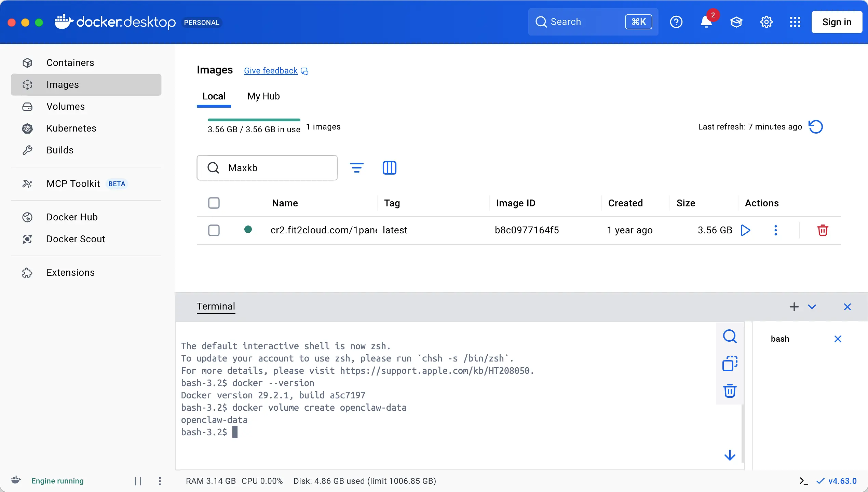Open the notifications bell
The height and width of the screenshot is (492, 868).
706,22
